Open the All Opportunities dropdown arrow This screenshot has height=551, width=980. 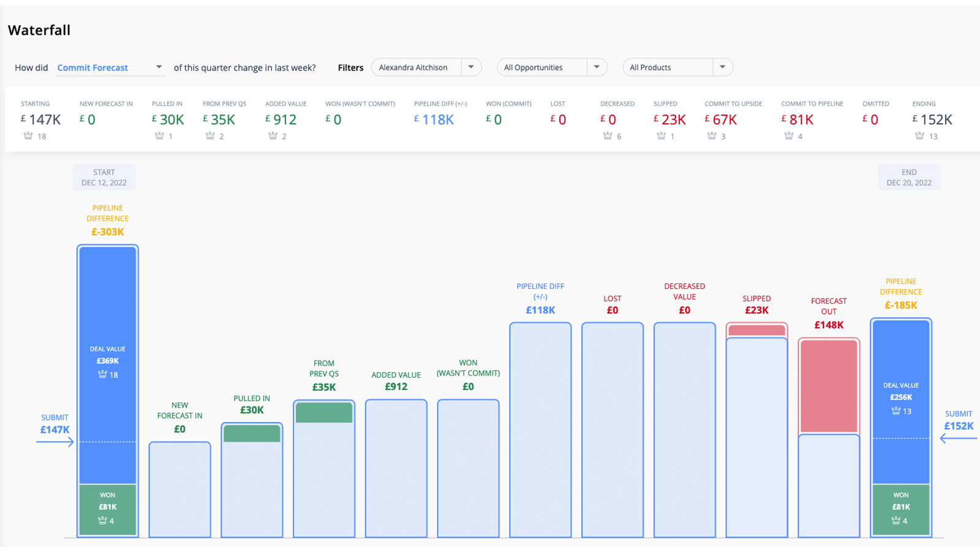597,67
